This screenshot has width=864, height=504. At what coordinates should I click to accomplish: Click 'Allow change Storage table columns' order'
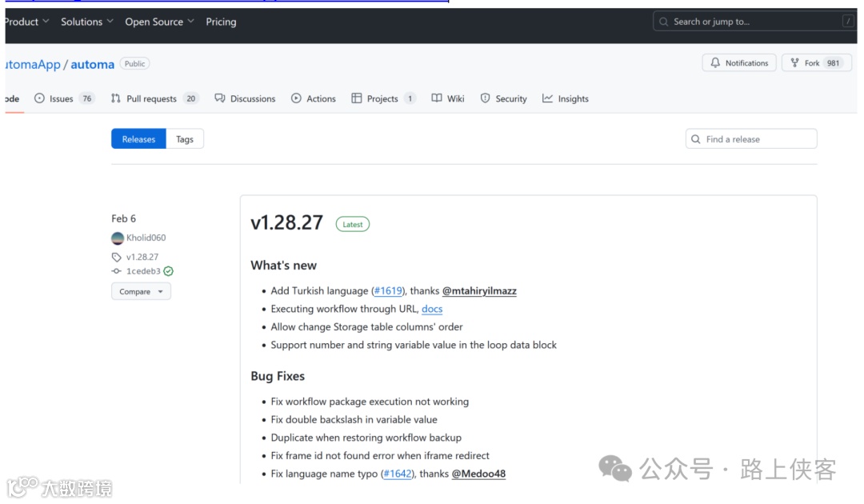pos(366,327)
